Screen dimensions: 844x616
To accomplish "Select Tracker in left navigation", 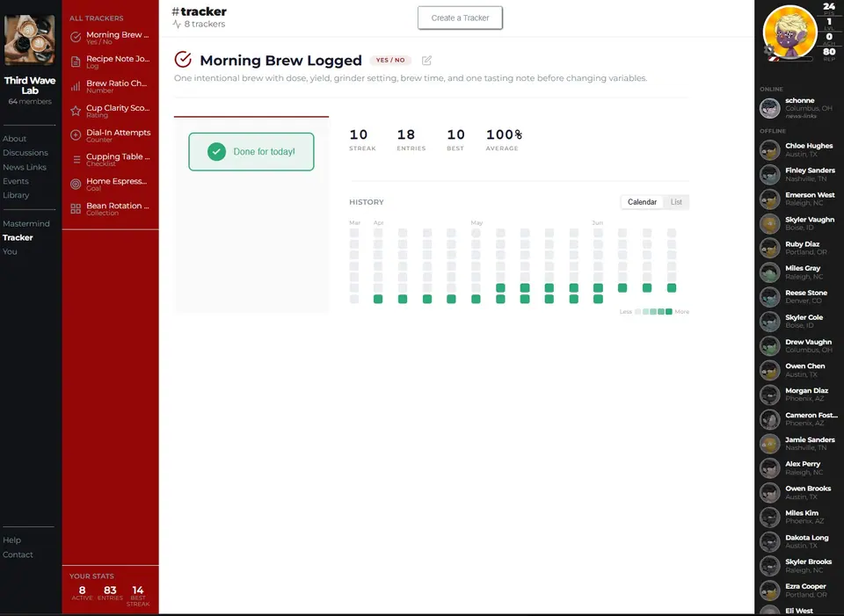I will [x=18, y=238].
